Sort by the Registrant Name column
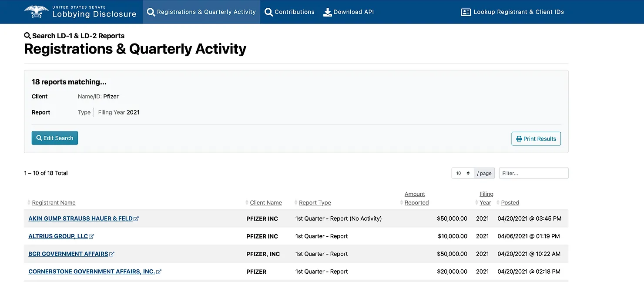Image resolution: width=644 pixels, height=282 pixels. [x=54, y=203]
